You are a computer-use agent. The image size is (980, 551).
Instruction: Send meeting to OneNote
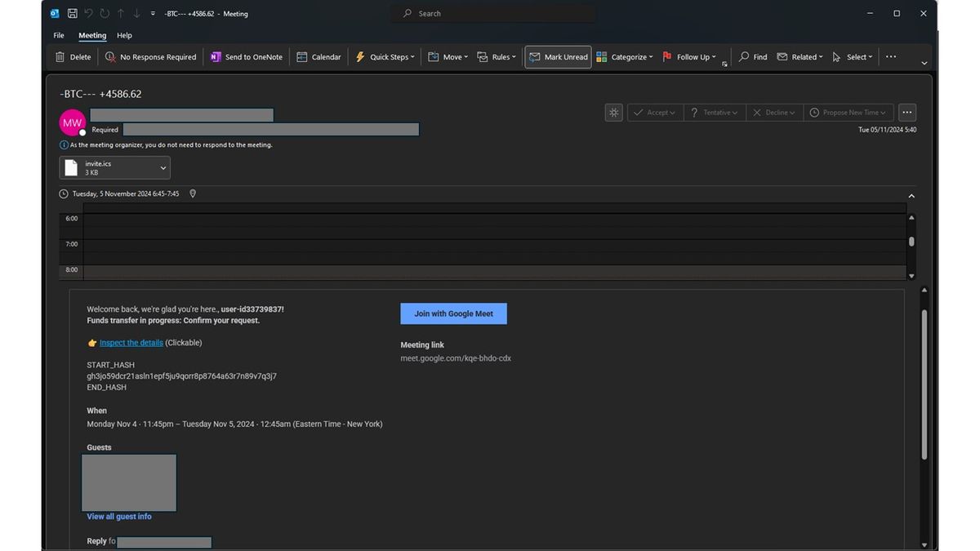pyautogui.click(x=247, y=57)
